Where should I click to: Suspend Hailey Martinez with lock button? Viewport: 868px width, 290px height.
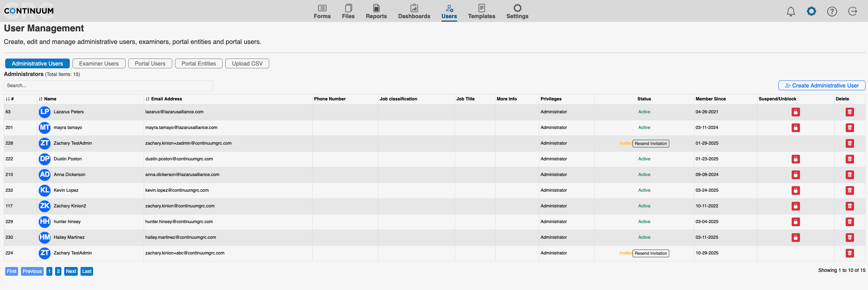coord(795,237)
